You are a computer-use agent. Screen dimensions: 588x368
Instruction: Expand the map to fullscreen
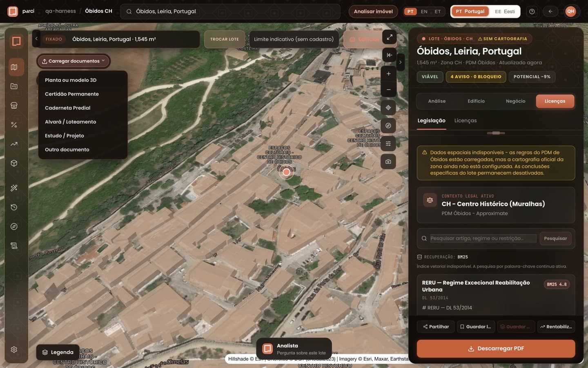point(389,37)
